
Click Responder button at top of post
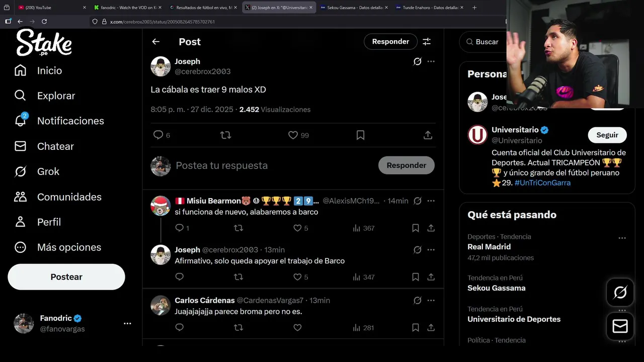point(390,42)
